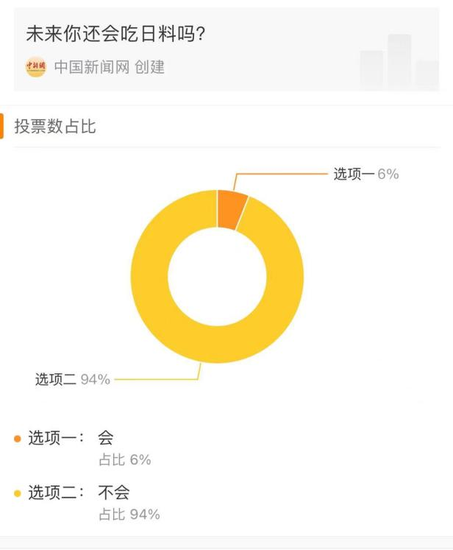Click the 选项一 6% chart label
453x550 pixels.
366,174
